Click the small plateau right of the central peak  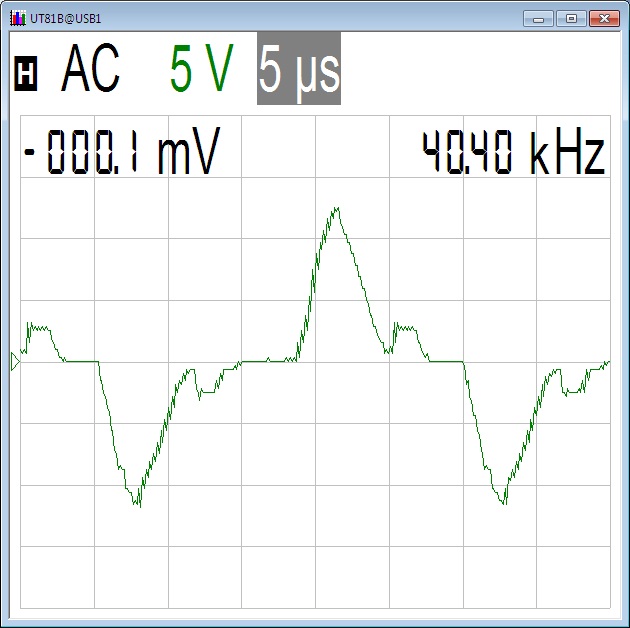tap(404, 328)
